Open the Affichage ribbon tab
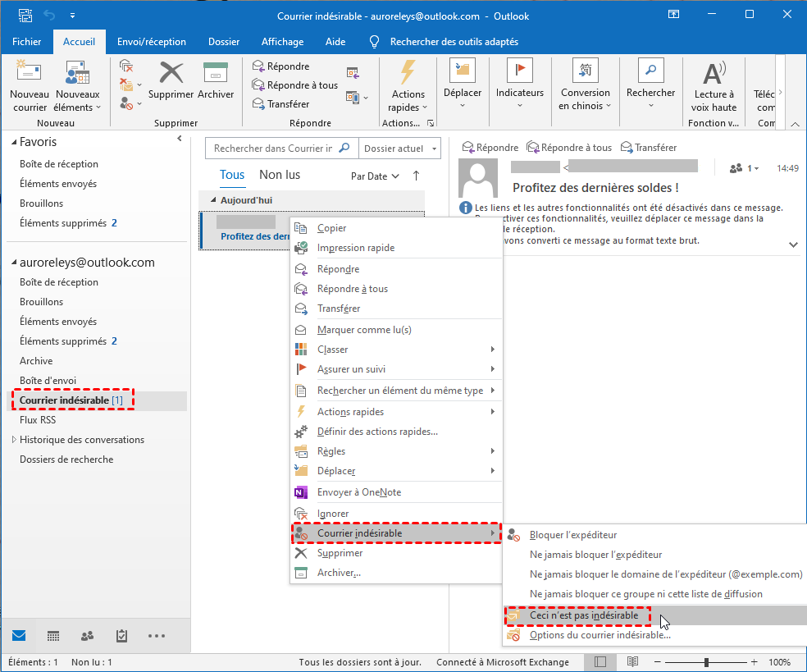This screenshot has width=807, height=672. click(x=282, y=42)
